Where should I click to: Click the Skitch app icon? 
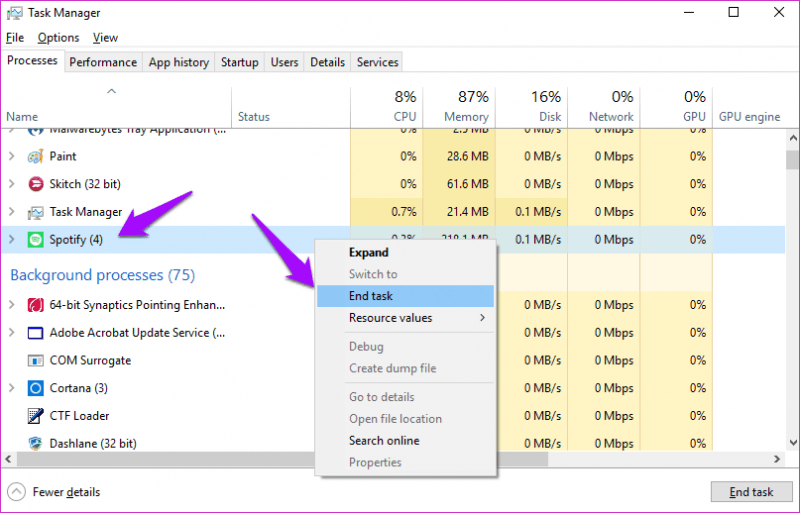(36, 184)
